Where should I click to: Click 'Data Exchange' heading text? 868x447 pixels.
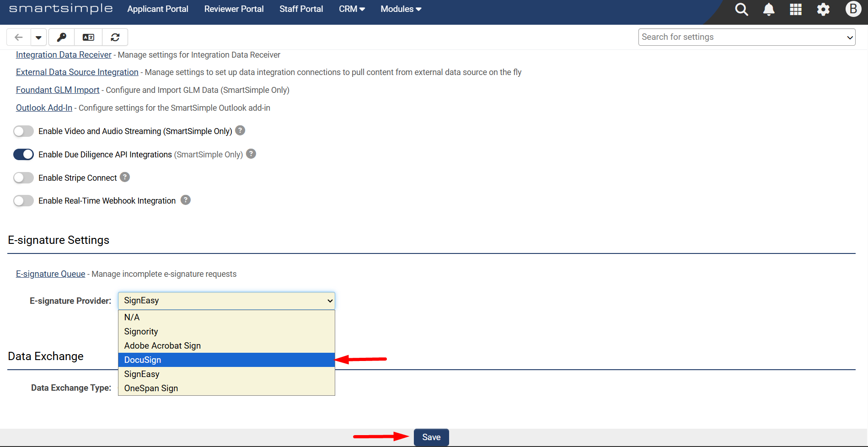coord(46,356)
